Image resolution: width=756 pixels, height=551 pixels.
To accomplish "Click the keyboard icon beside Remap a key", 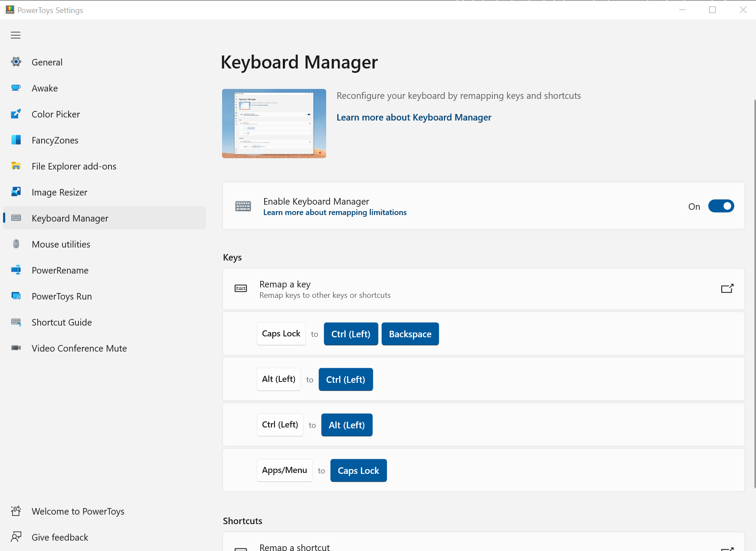I will tap(241, 289).
